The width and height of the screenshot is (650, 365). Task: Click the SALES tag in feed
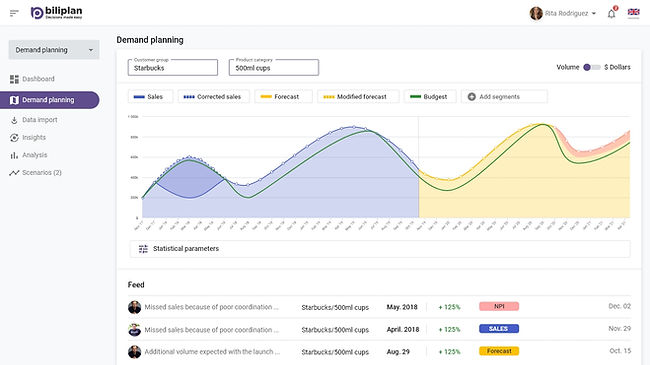499,328
